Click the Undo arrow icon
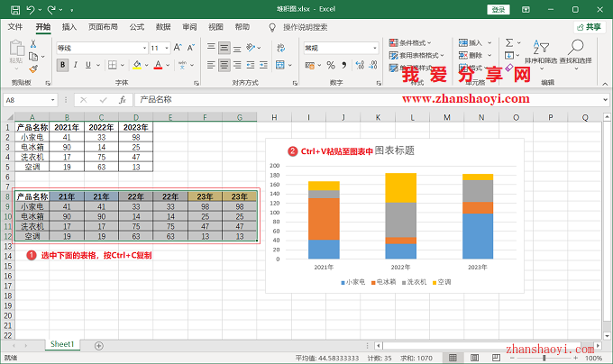The height and width of the screenshot is (364, 613). pyautogui.click(x=30, y=9)
